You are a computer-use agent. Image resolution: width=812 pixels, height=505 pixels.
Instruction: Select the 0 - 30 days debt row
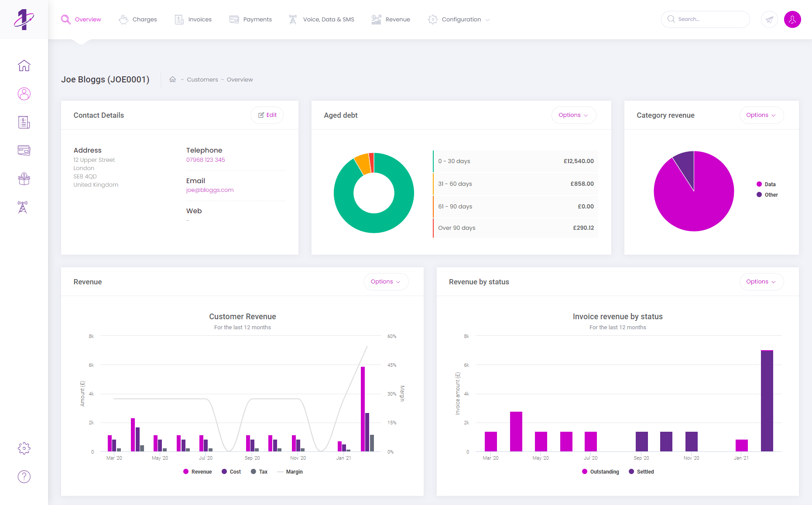(x=515, y=161)
